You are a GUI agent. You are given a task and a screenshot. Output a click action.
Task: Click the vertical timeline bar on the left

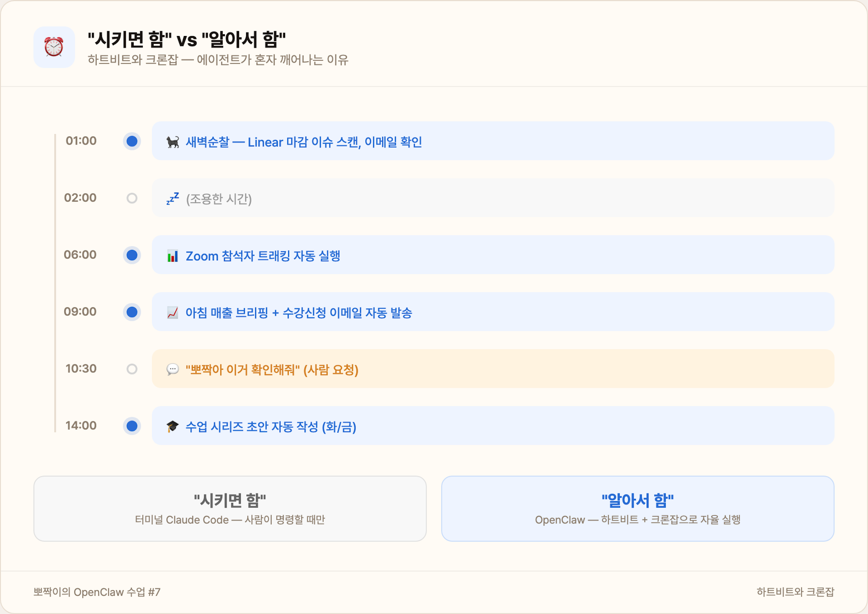coord(55,282)
